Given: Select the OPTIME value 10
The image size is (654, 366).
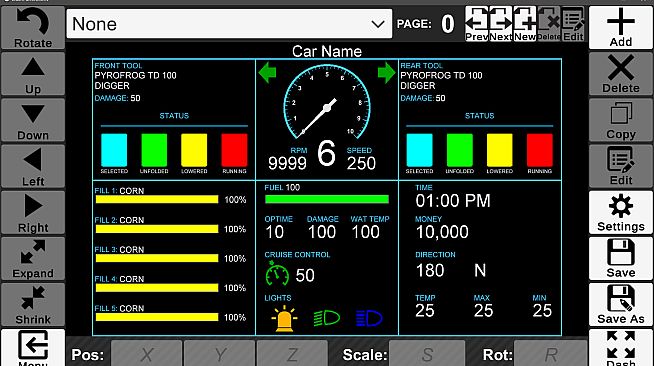Looking at the screenshot, I should coord(274,232).
